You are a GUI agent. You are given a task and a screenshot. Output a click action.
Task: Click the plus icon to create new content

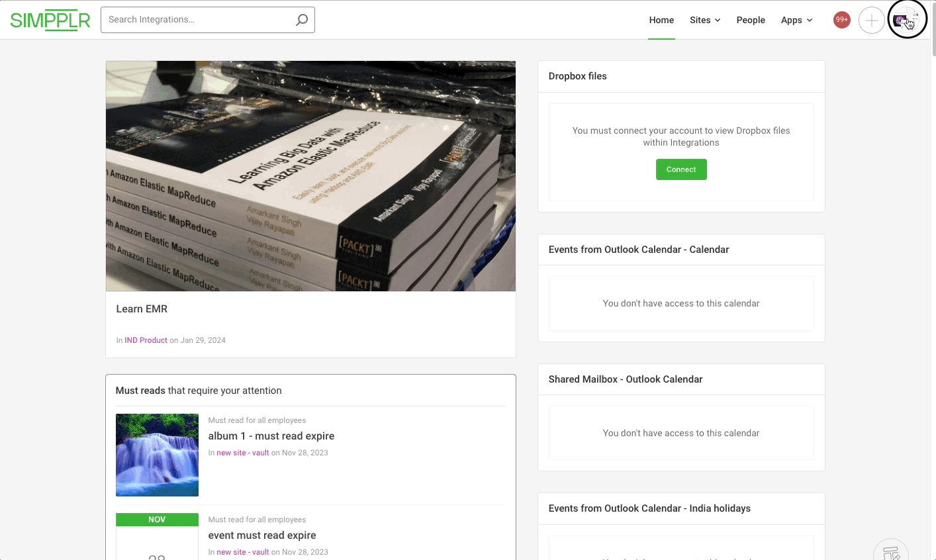click(x=872, y=20)
